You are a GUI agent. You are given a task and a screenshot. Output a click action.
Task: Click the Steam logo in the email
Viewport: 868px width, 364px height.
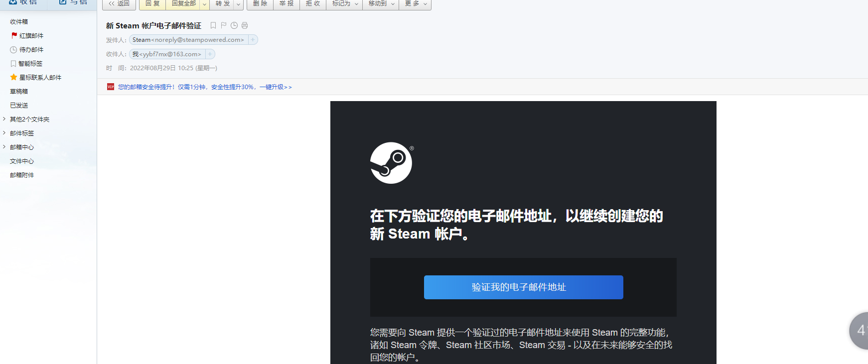tap(391, 163)
